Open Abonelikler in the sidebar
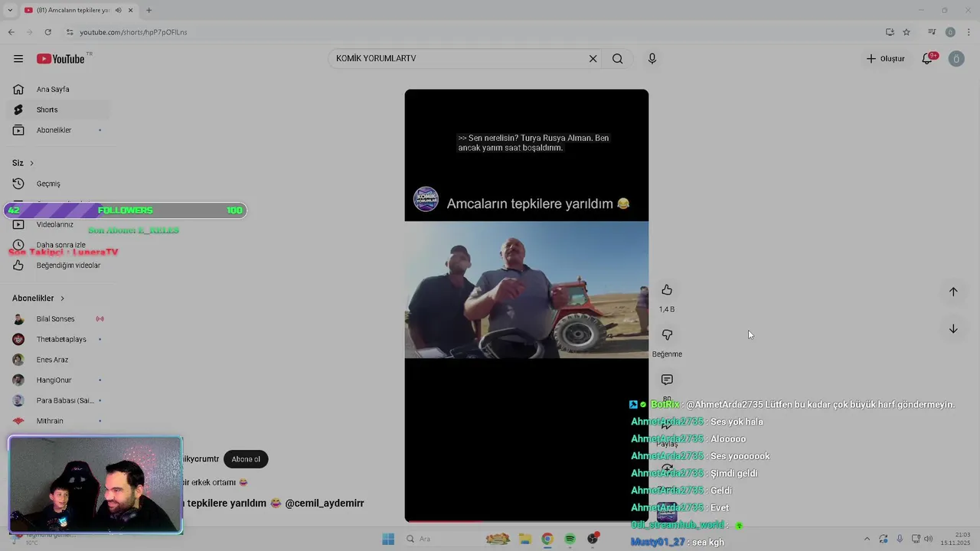Image resolution: width=980 pixels, height=551 pixels. pos(58,130)
